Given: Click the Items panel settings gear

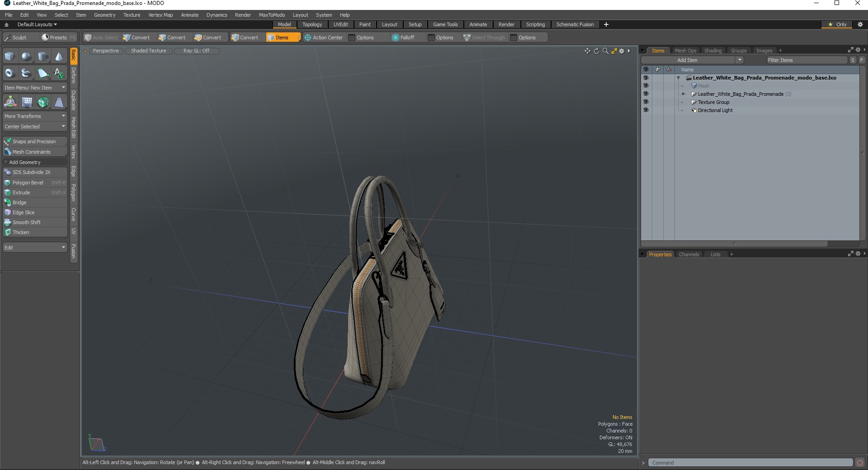Looking at the screenshot, I should pos(858,50).
